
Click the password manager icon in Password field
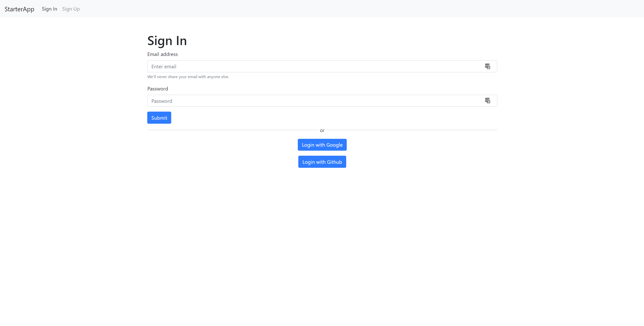(487, 101)
